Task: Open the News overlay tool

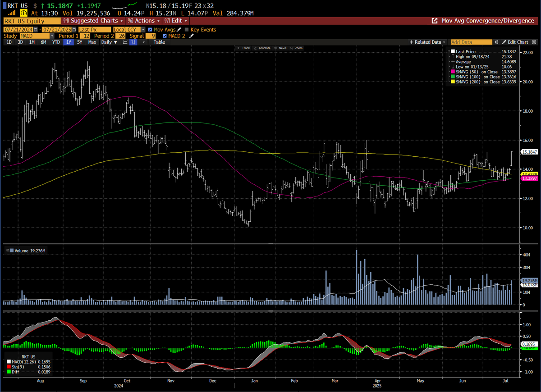Action: pyautogui.click(x=280, y=48)
